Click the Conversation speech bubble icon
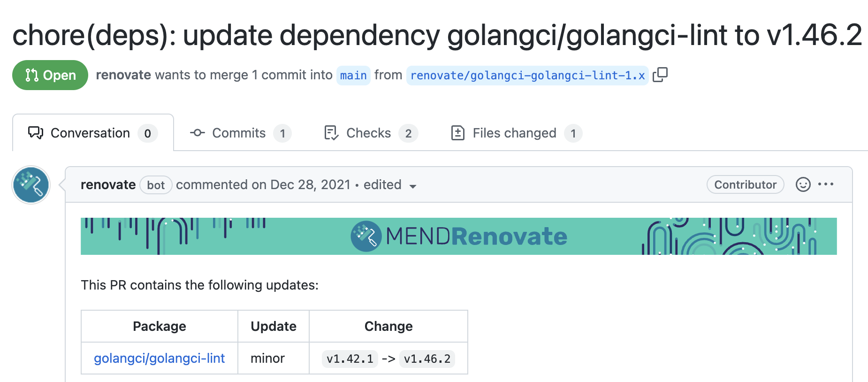This screenshot has height=382, width=868. (x=34, y=133)
